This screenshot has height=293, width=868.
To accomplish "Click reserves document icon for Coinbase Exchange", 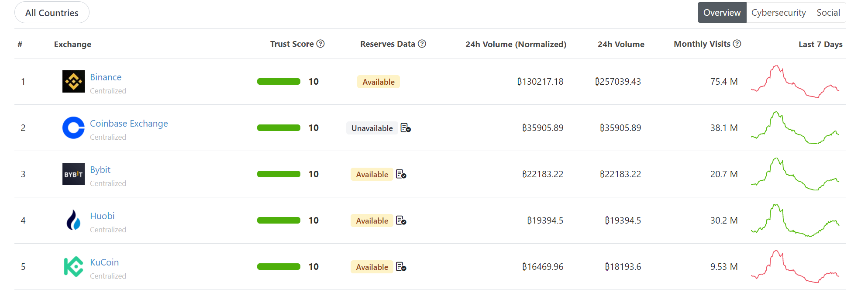I will pyautogui.click(x=406, y=128).
